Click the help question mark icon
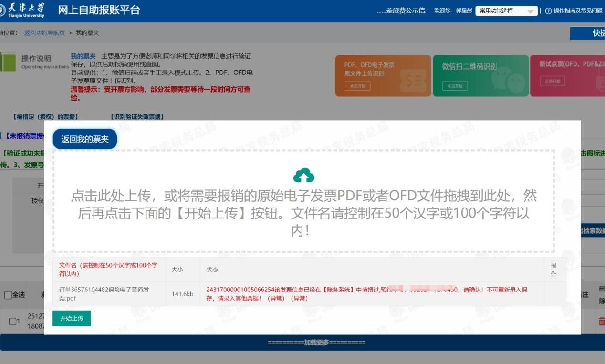 click(548, 11)
